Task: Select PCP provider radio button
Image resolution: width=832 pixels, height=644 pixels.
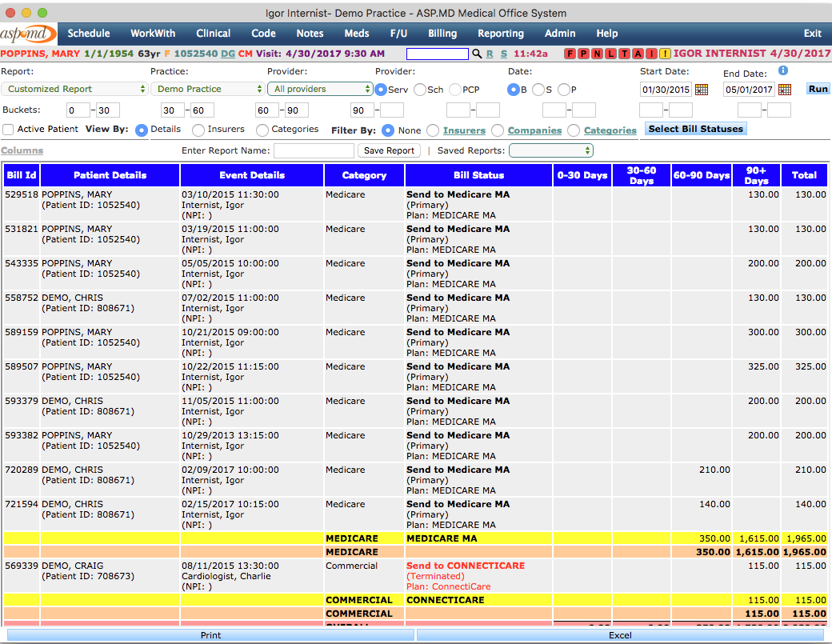Action: [455, 90]
